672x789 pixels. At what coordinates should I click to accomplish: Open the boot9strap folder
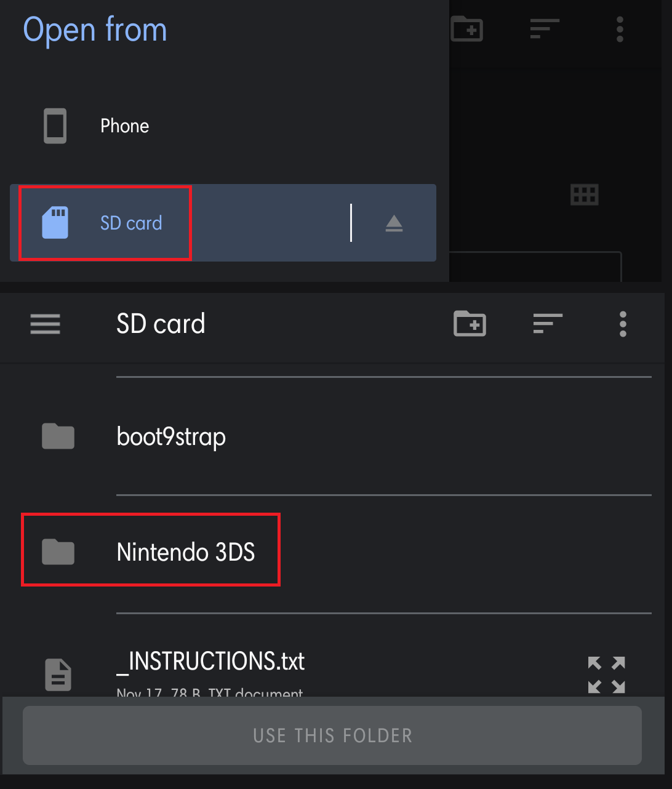point(171,436)
